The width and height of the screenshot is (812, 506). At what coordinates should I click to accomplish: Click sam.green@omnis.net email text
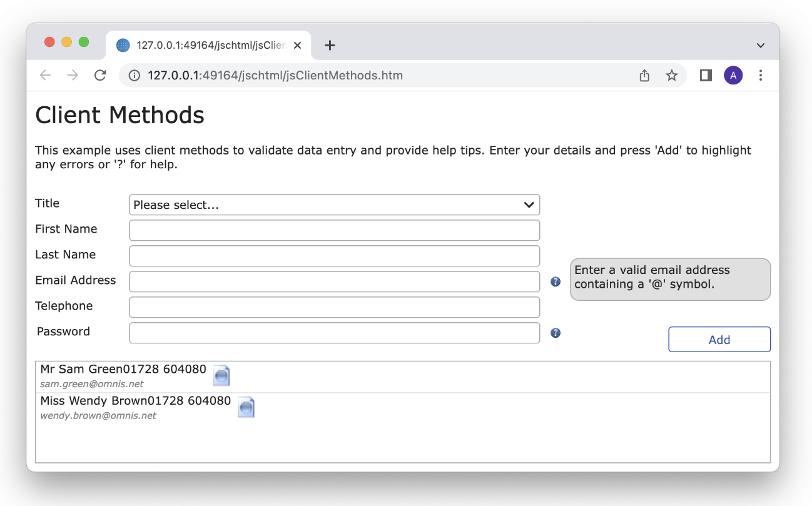pyautogui.click(x=92, y=384)
